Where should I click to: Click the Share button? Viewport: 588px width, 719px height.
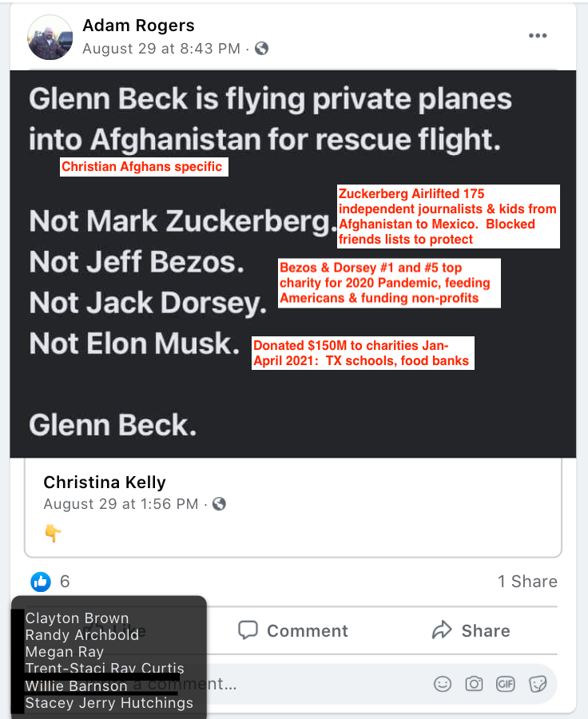(x=471, y=630)
